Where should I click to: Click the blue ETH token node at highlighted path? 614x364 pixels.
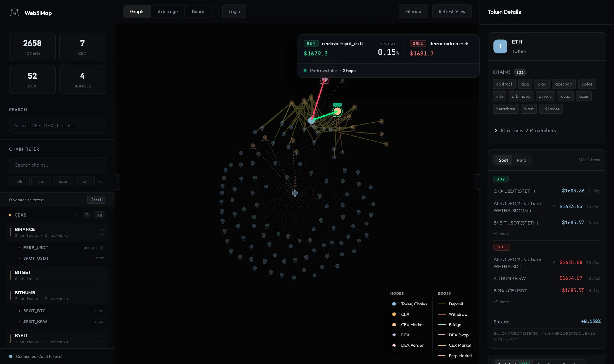[311, 120]
